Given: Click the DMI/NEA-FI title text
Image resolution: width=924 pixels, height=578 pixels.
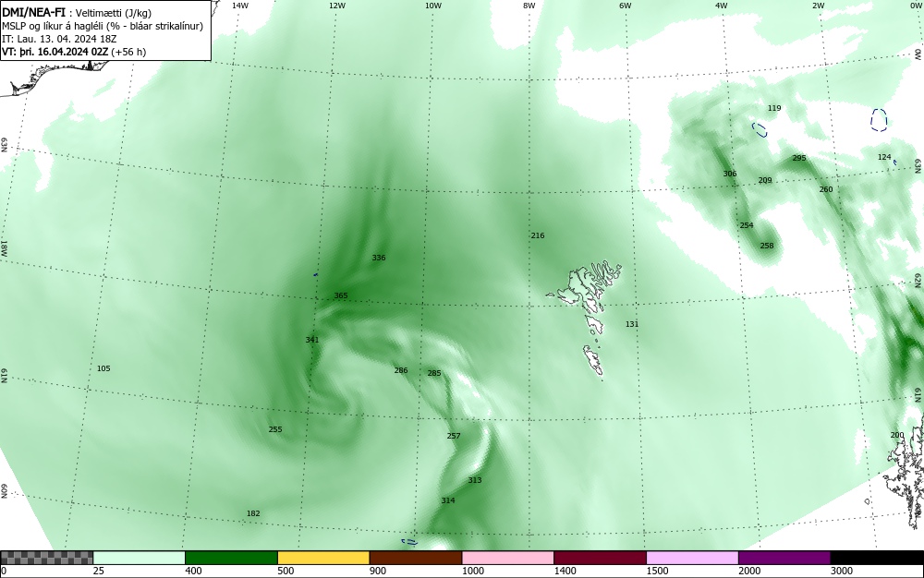Looking at the screenshot, I should pyautogui.click(x=33, y=12).
